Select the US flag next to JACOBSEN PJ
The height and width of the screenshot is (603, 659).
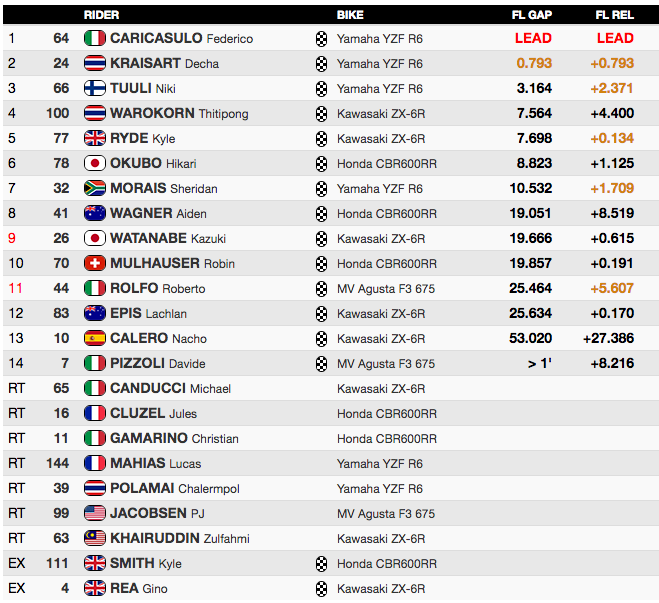coord(95,513)
